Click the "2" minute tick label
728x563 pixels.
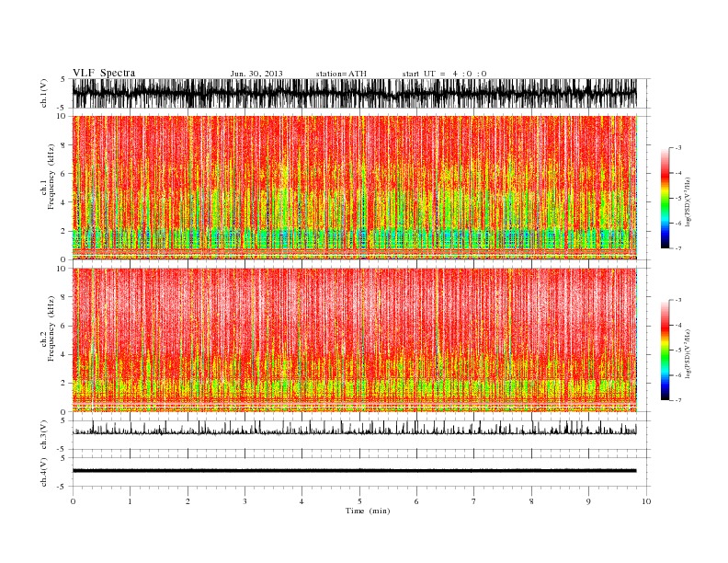[x=188, y=501]
